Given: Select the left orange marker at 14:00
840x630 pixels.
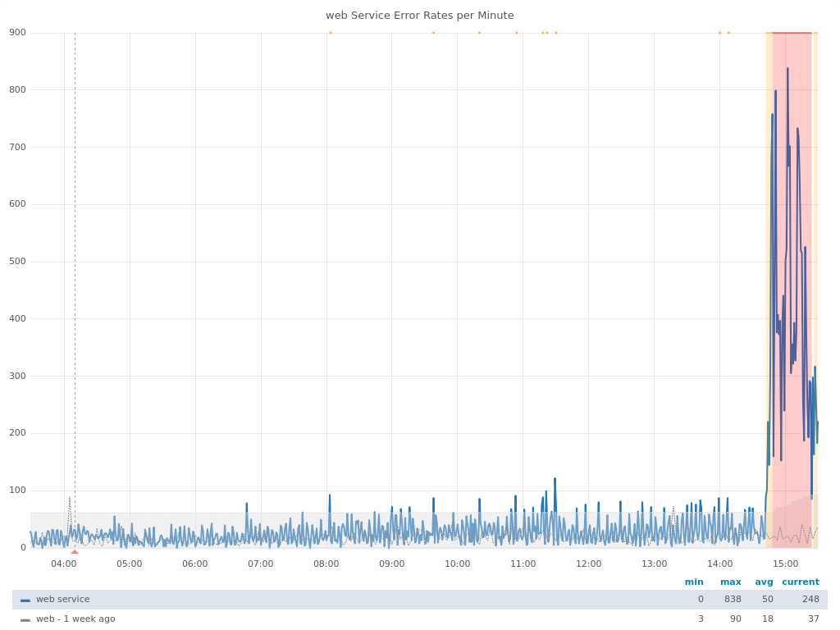Looking at the screenshot, I should [x=719, y=33].
